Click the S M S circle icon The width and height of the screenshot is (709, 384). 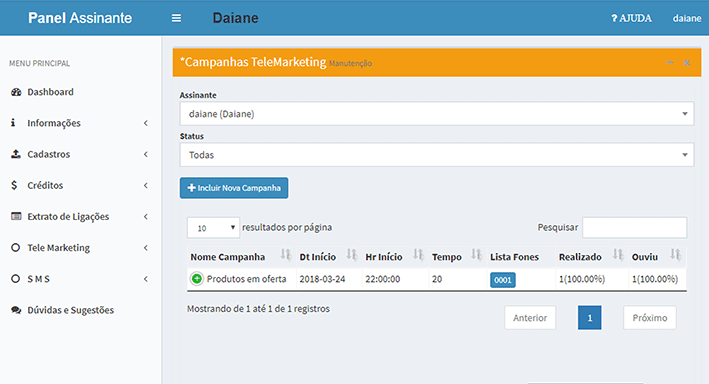pos(15,279)
